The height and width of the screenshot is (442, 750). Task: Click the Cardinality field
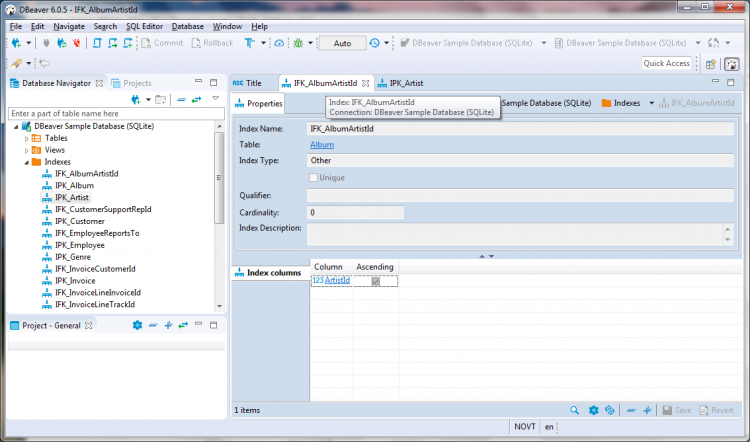click(x=355, y=212)
